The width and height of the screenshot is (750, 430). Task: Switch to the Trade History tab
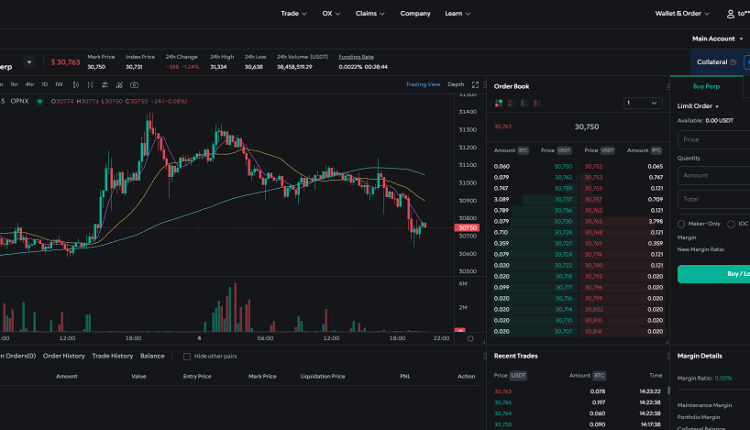tap(112, 356)
